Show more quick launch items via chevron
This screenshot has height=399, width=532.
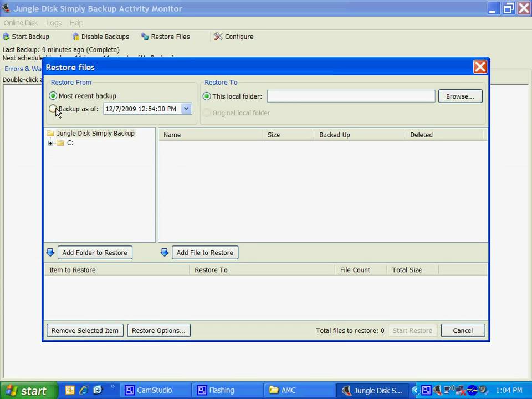(112, 386)
